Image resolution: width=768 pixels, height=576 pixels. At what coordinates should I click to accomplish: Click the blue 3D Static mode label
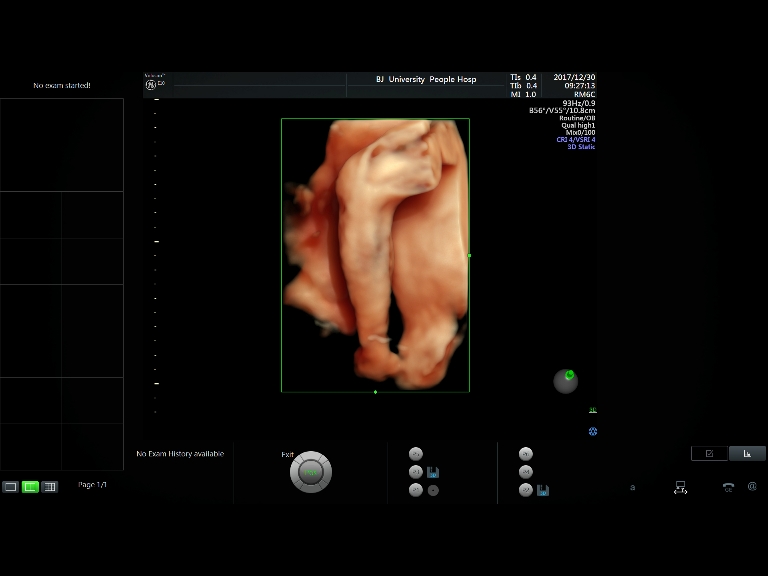(x=581, y=147)
